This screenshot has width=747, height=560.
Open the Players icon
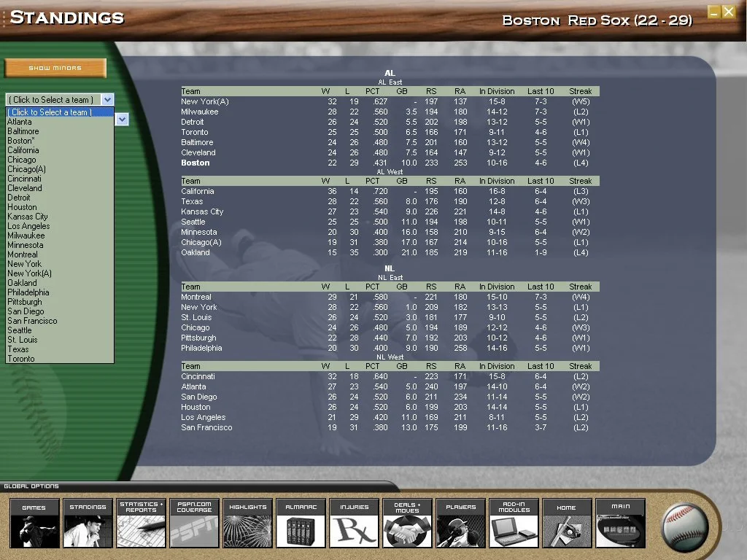click(460, 523)
